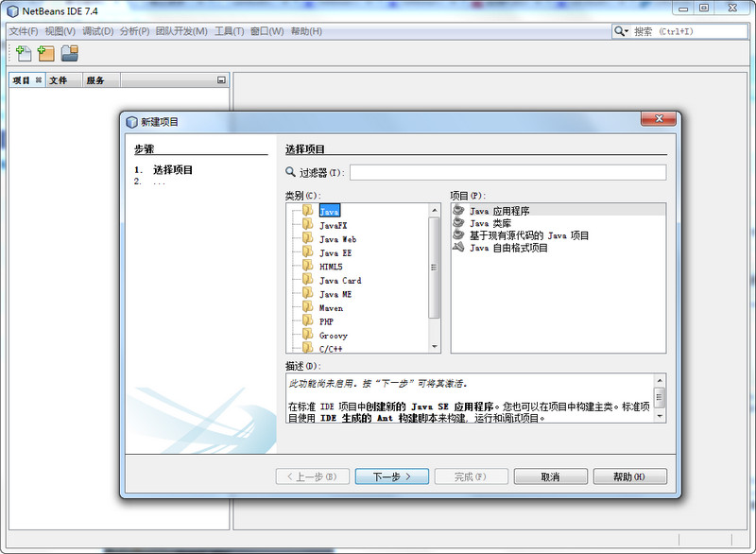Image resolution: width=756 pixels, height=554 pixels.
Task: Click the Java folder icon in categories
Action: (308, 210)
